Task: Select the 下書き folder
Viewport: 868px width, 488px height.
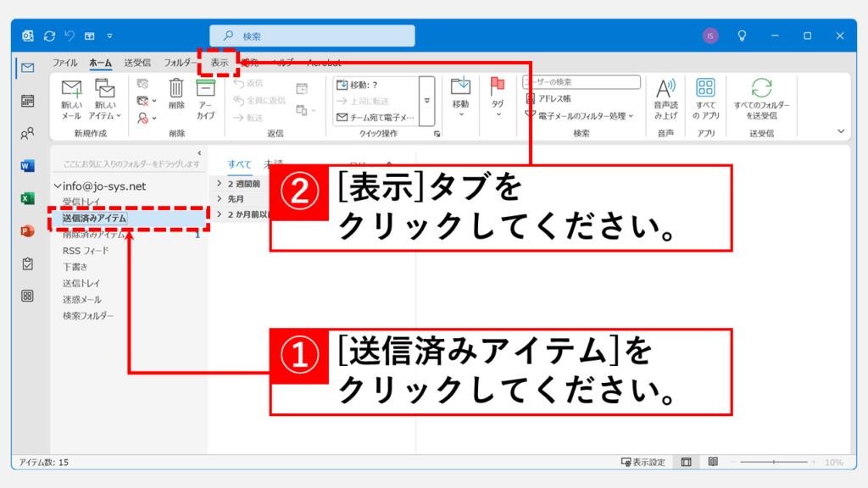Action: click(x=75, y=267)
